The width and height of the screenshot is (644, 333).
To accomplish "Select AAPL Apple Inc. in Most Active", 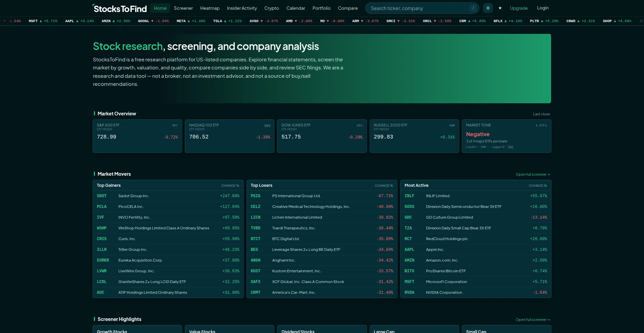I will tap(476, 249).
